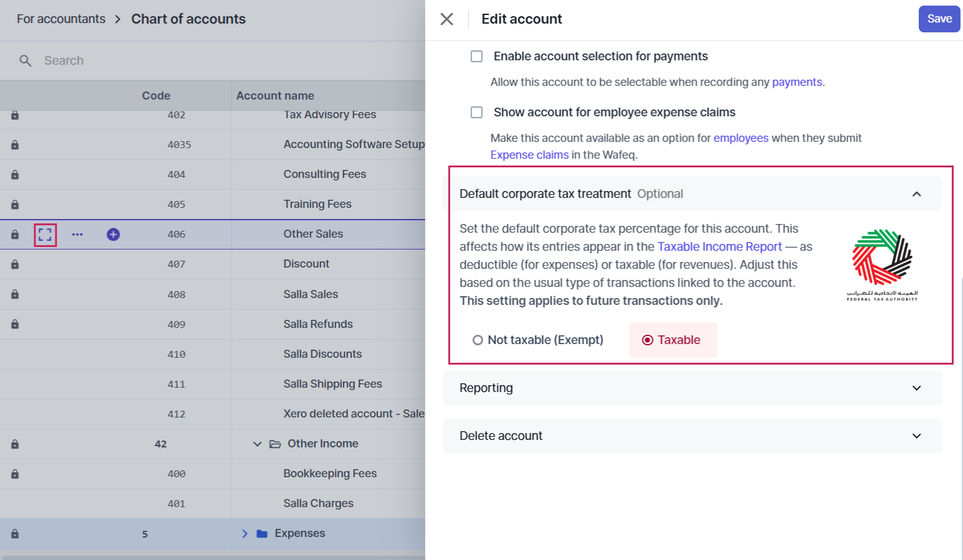The height and width of the screenshot is (560, 963).
Task: Select the Consulting Fees account
Action: (325, 174)
